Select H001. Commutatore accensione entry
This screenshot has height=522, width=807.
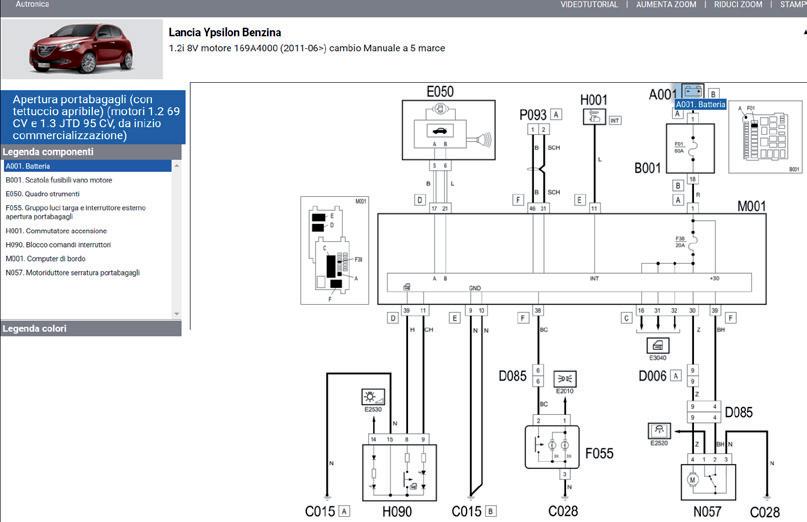click(56, 231)
